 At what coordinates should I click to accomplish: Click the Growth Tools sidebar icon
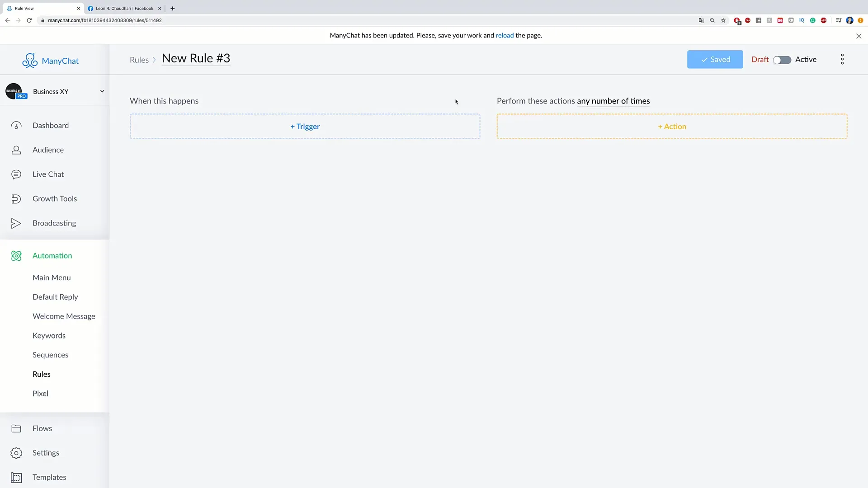tap(15, 198)
